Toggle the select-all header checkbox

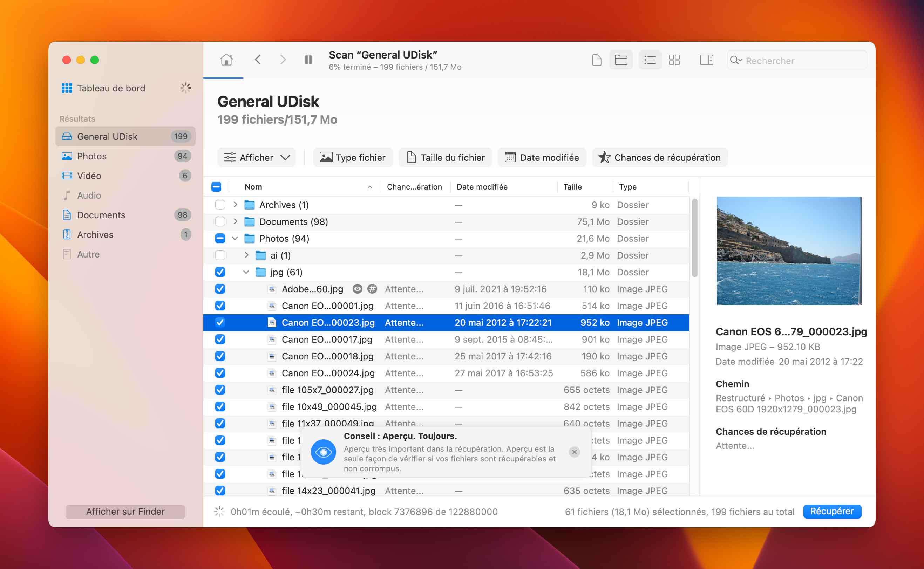216,187
